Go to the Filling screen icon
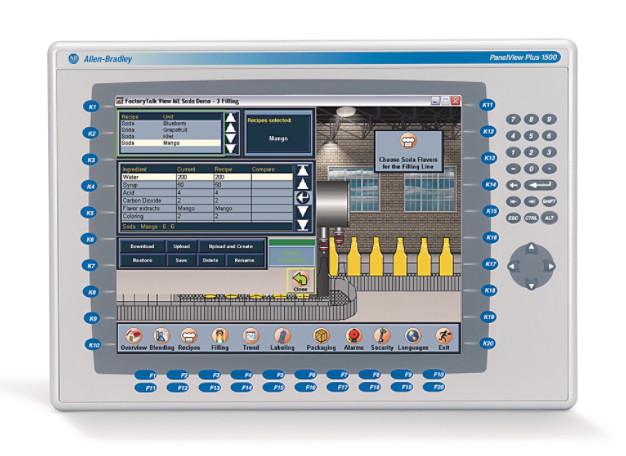The width and height of the screenshot is (626, 456). tap(220, 336)
